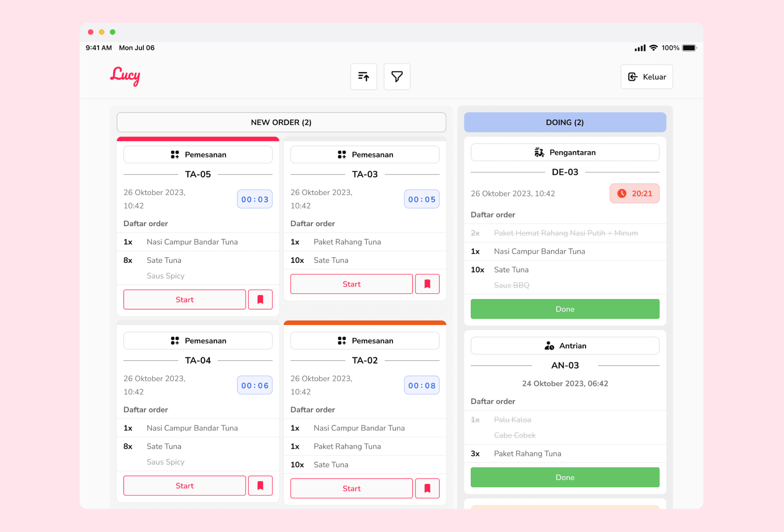The width and height of the screenshot is (784, 532).
Task: Click the red 20:21 overdue timer
Action: click(635, 194)
